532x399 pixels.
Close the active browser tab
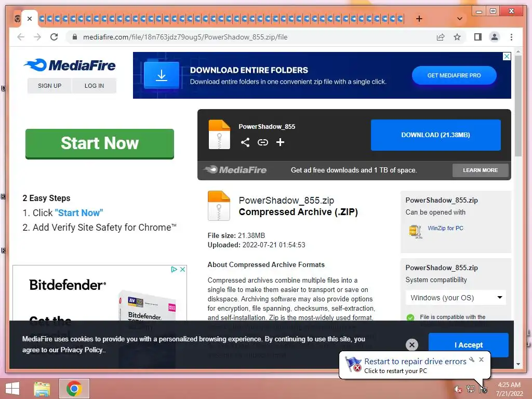pos(30,19)
